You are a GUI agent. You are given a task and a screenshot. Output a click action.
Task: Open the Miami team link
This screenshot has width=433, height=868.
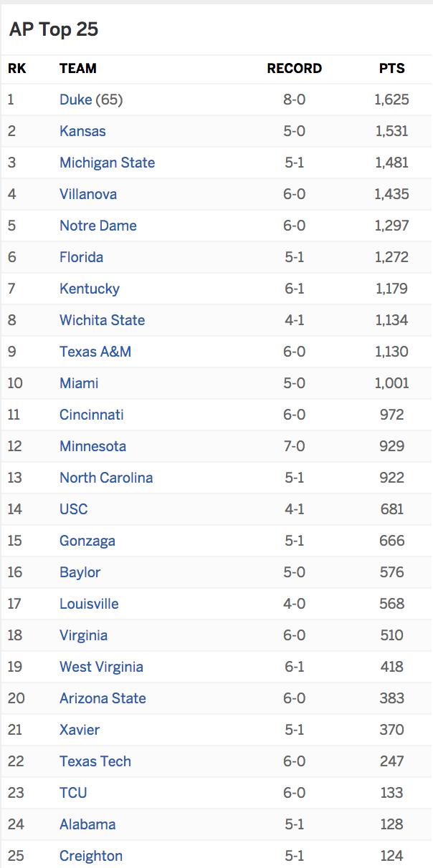(79, 383)
